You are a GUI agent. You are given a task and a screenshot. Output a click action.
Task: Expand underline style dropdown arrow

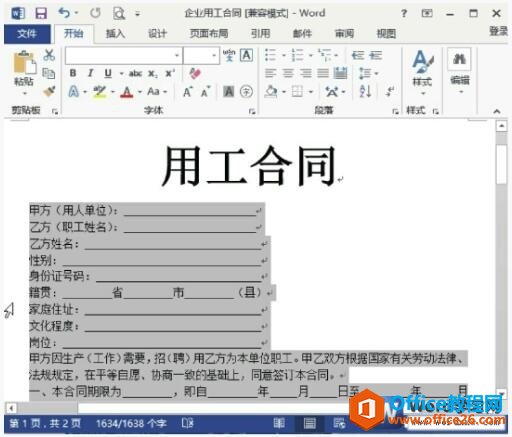pos(121,73)
